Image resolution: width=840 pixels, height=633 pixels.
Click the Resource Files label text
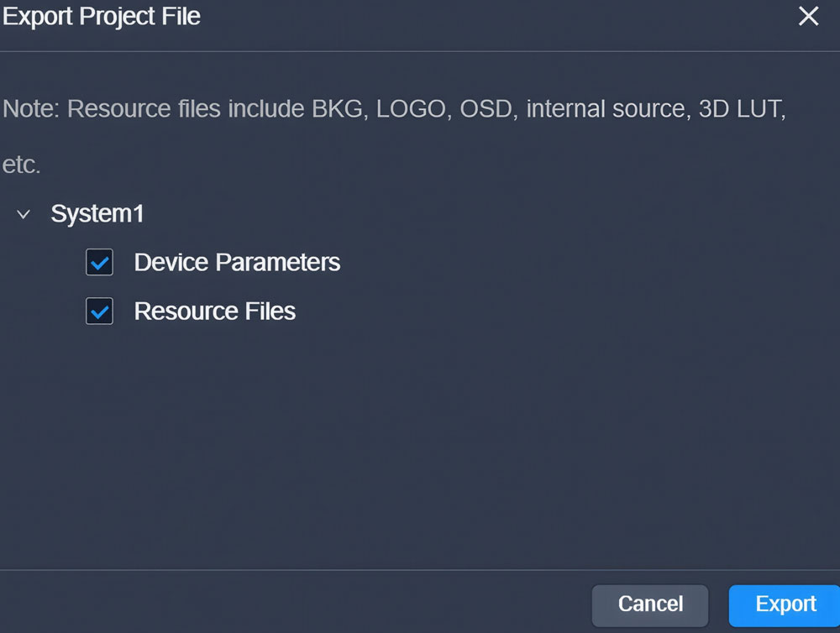tap(214, 311)
